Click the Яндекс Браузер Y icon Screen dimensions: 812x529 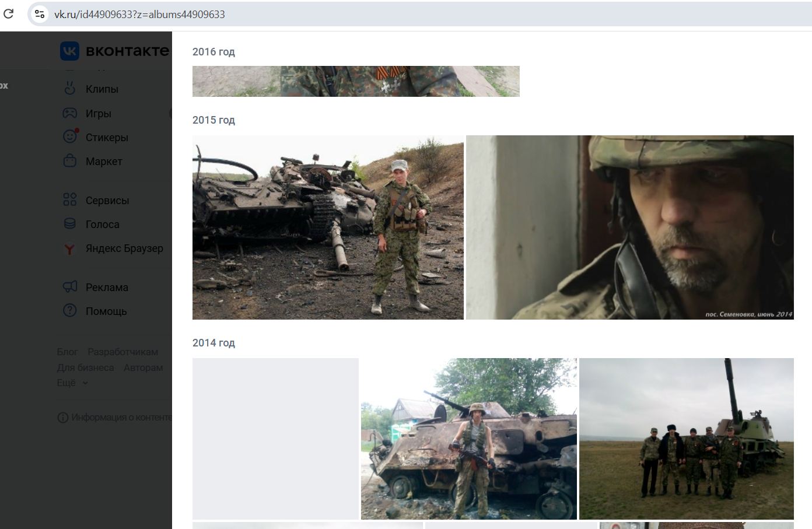point(69,248)
